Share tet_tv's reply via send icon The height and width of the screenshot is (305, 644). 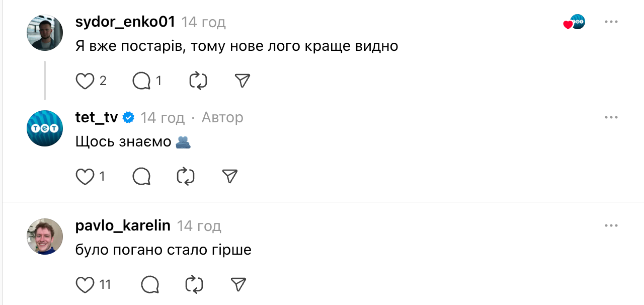coord(229,176)
